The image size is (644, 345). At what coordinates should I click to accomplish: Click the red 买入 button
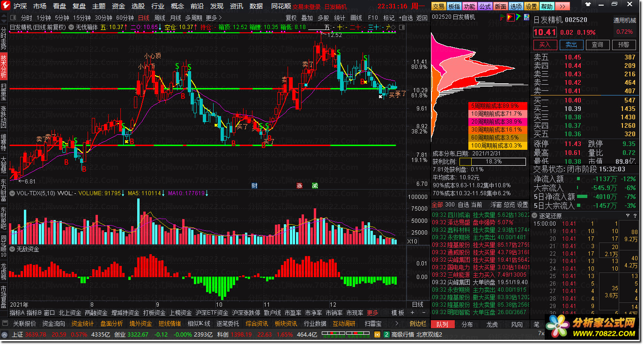[x=545, y=44]
